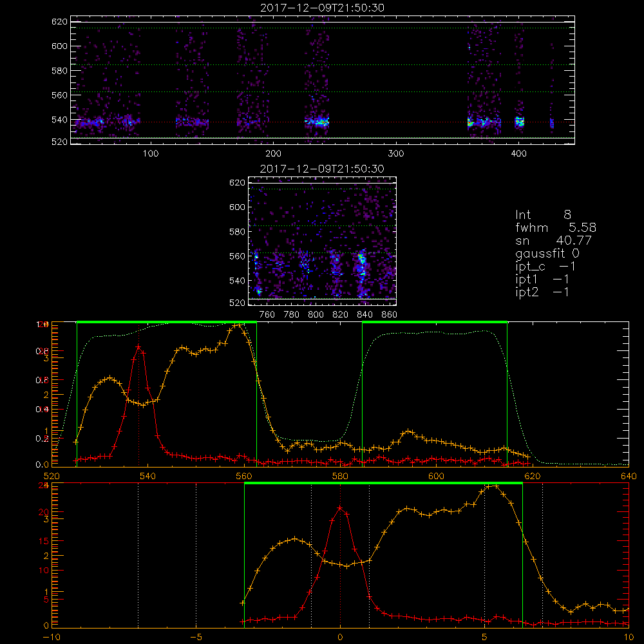This screenshot has height=644, width=644.
Task: Click the x-axis label 300 on top spectrogram
Action: click(x=396, y=154)
